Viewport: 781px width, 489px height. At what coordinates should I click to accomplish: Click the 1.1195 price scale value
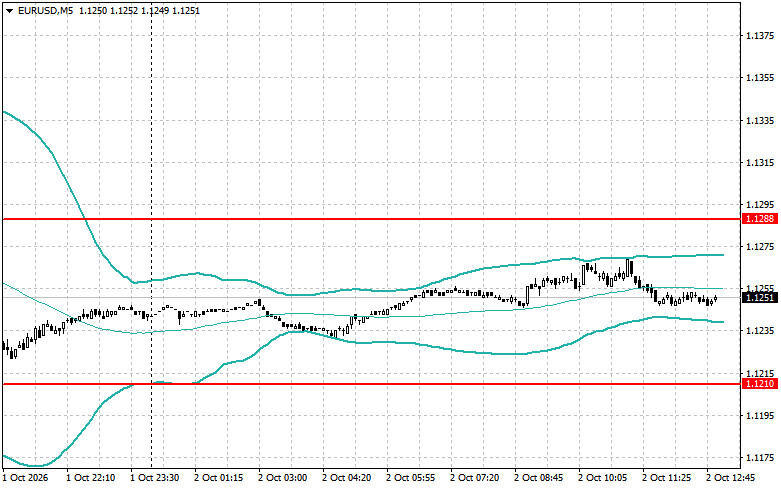point(760,416)
